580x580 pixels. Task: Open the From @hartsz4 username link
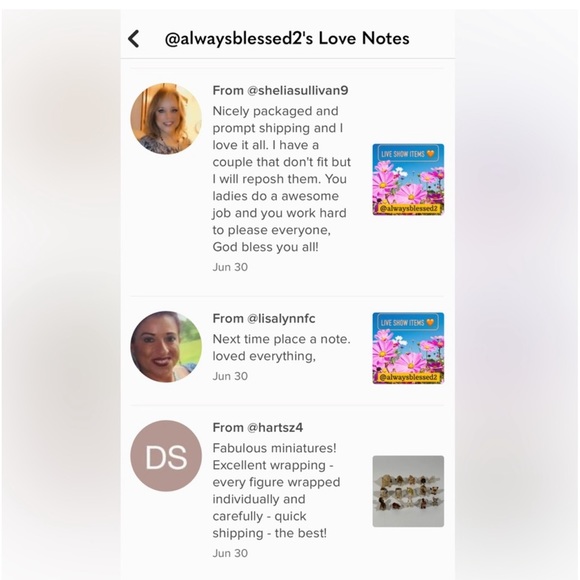(x=257, y=428)
